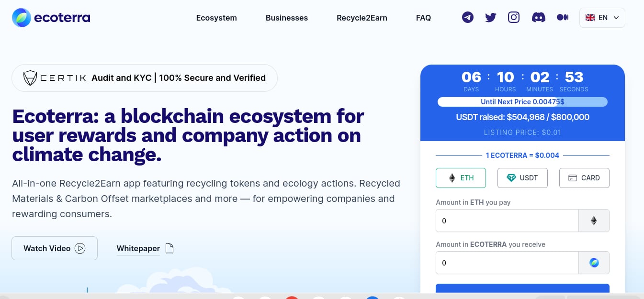The image size is (644, 299).
Task: Click the Ecoterra token icon beside receive amount
Action: 594,263
